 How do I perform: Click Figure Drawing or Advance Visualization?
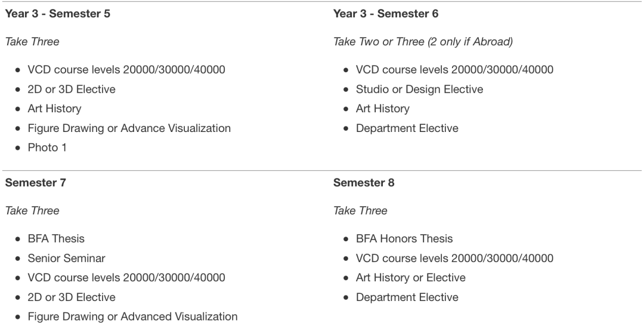129,128
